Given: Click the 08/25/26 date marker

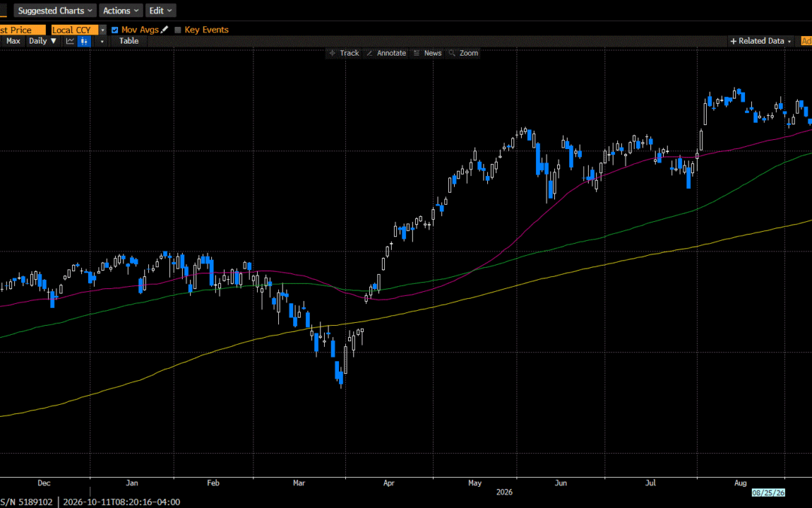Looking at the screenshot, I should 768,492.
